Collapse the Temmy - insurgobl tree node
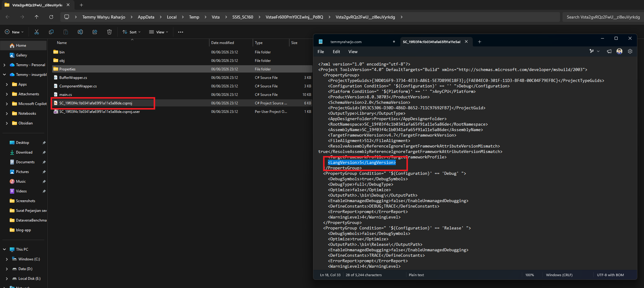644x288 pixels. click(x=4, y=75)
